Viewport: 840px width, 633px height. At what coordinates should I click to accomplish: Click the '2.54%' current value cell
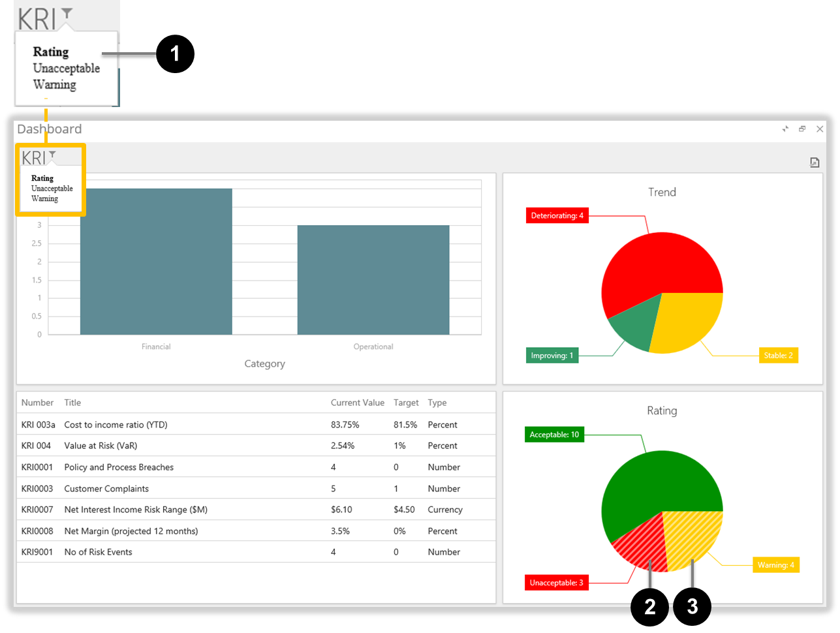tap(343, 446)
